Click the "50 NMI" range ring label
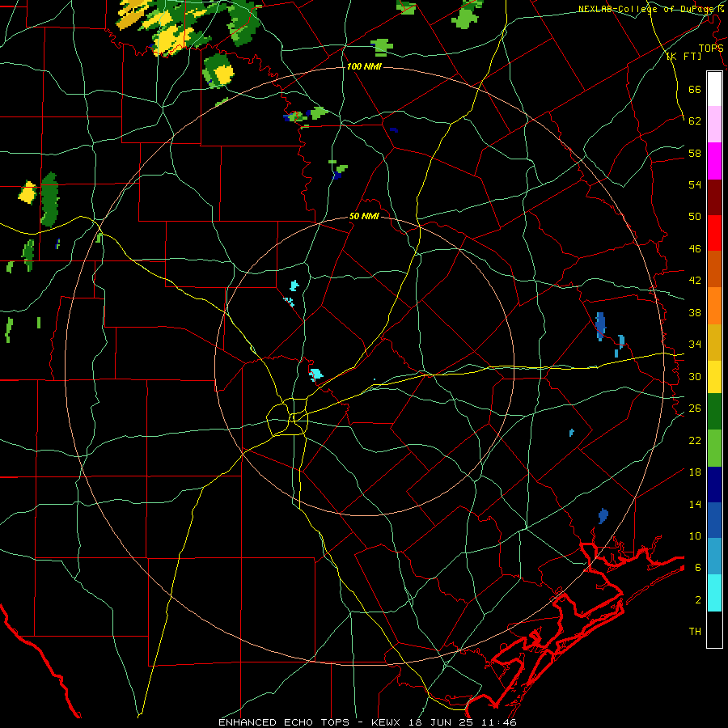 pyautogui.click(x=364, y=216)
